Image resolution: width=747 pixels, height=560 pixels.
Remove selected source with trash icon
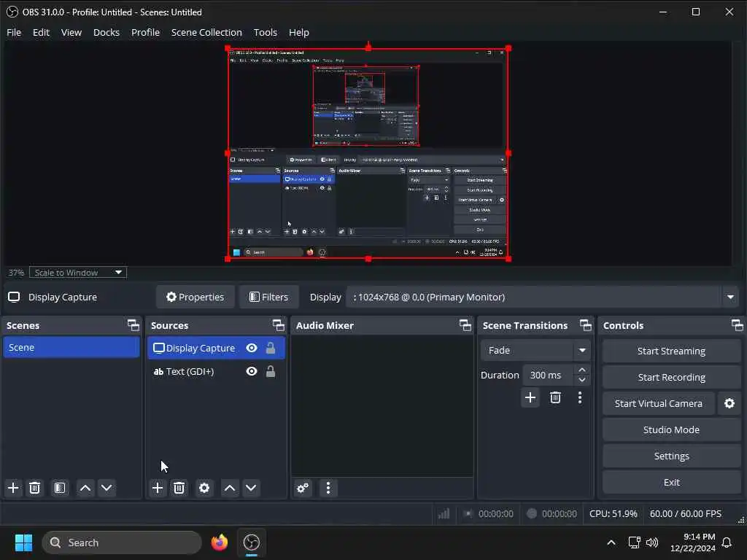(x=179, y=488)
